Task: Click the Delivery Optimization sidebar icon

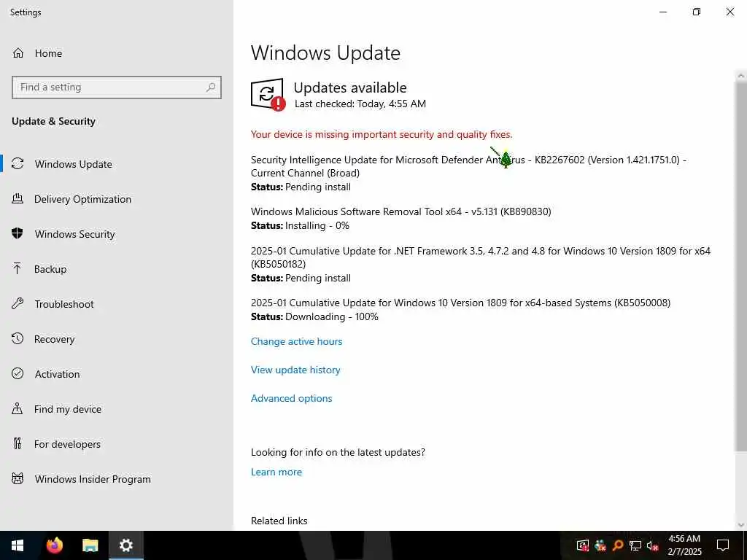Action: [18, 199]
